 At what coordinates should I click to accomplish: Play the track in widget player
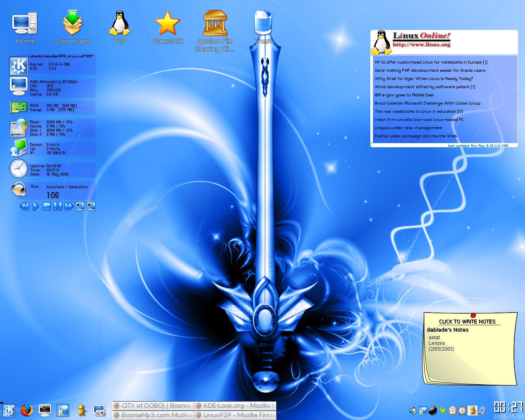click(36, 206)
